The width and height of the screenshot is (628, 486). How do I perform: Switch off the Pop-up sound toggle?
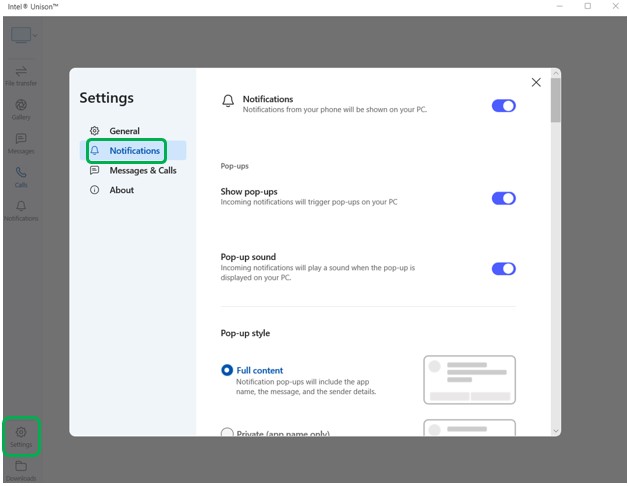click(x=503, y=269)
